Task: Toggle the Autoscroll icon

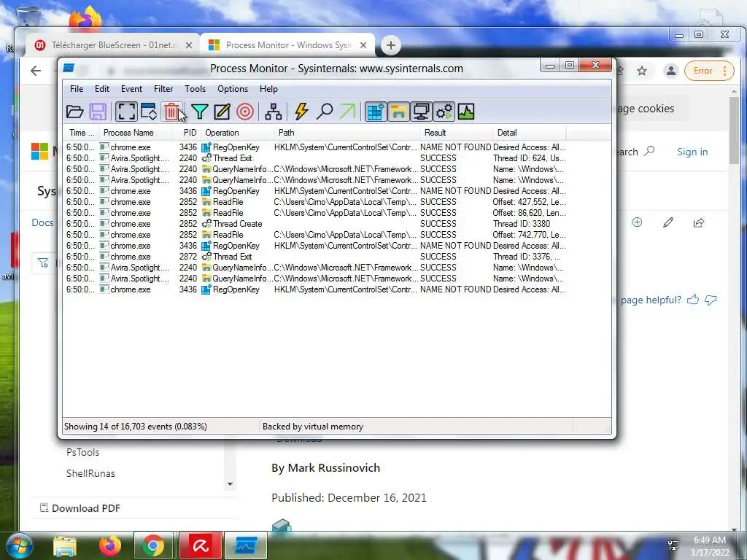Action: pyautogui.click(x=149, y=112)
